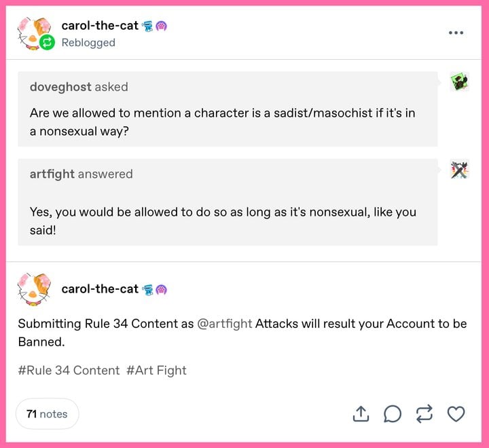
Task: Click carol-the-cat username in reblog comment
Action: tap(100, 288)
